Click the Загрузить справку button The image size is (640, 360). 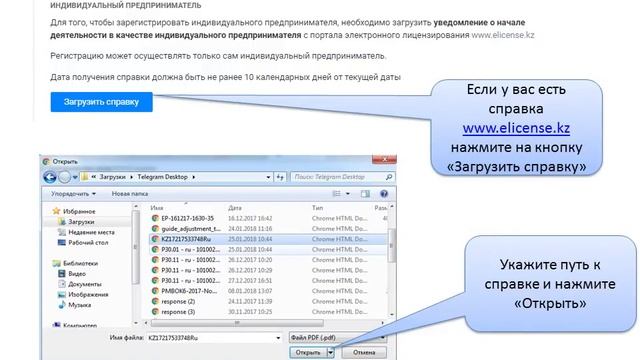tap(102, 102)
